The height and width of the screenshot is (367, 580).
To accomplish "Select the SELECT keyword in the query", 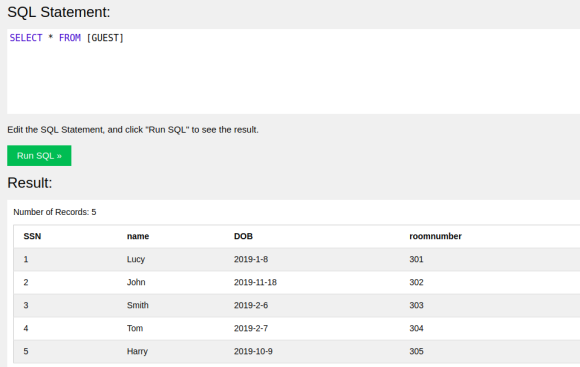I will coord(26,38).
